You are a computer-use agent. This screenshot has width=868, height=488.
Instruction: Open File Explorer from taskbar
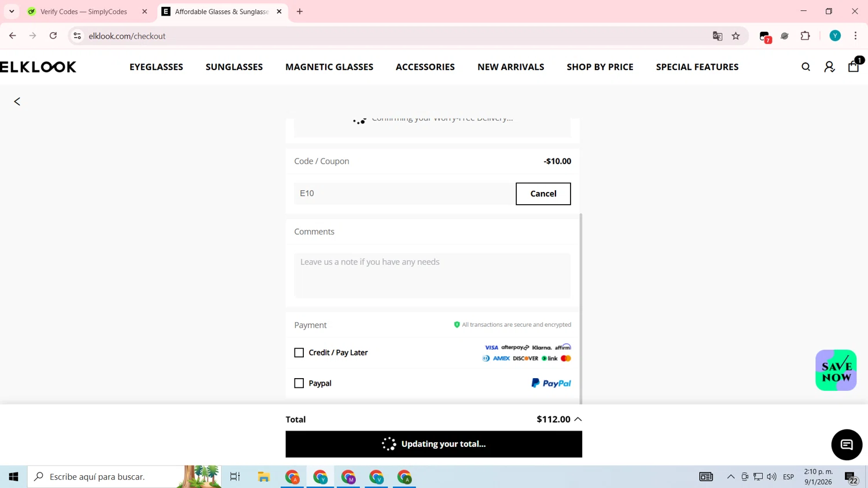tap(264, 477)
